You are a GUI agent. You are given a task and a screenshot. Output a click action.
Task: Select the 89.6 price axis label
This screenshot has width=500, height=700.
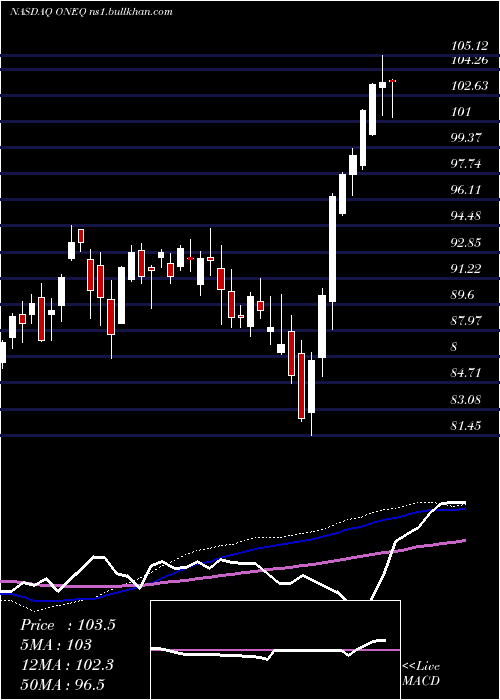pyautogui.click(x=464, y=295)
